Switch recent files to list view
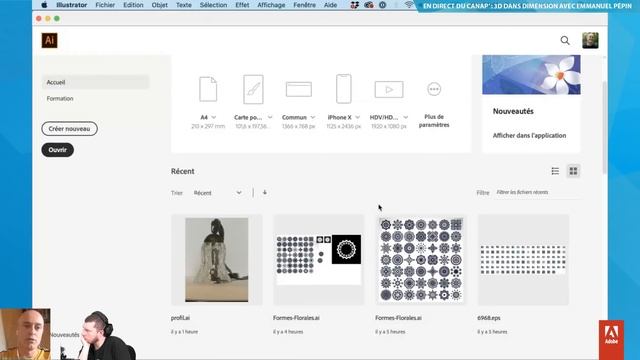 pyautogui.click(x=555, y=171)
